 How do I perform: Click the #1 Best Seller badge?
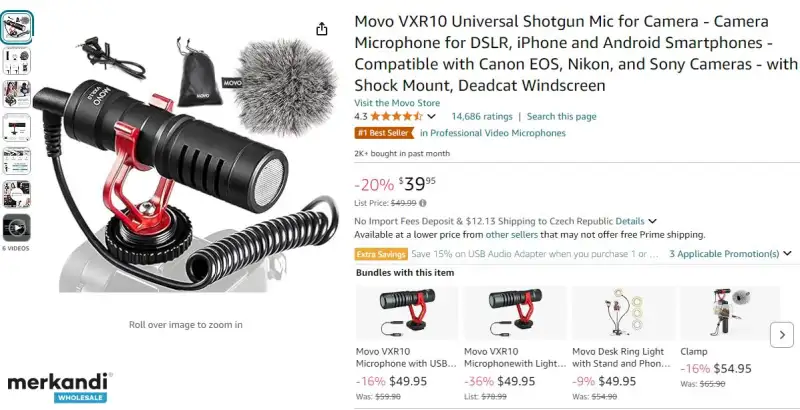[x=385, y=133]
